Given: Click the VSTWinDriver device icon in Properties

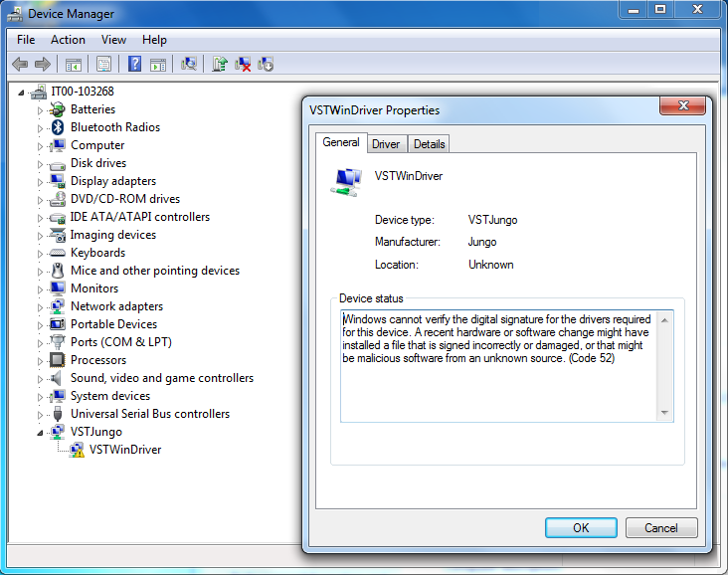Looking at the screenshot, I should (x=346, y=182).
